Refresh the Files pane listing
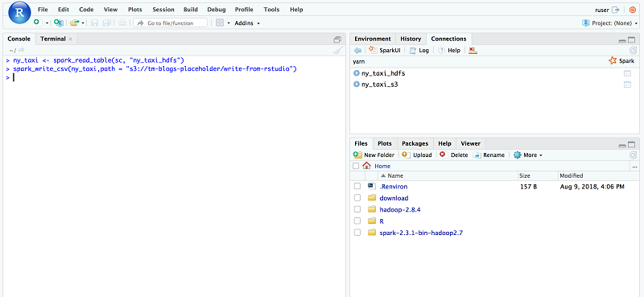Screen dimensions: 644x297 pyautogui.click(x=633, y=155)
